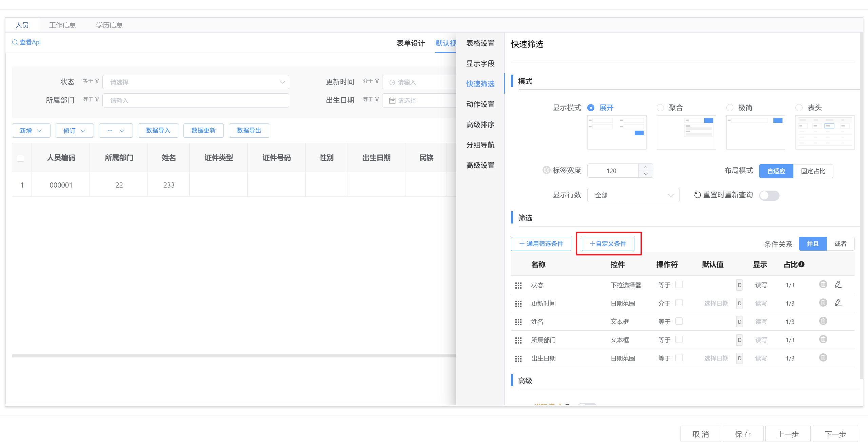Click the 占比 info icon
Image resolution: width=868 pixels, height=448 pixels.
(802, 264)
